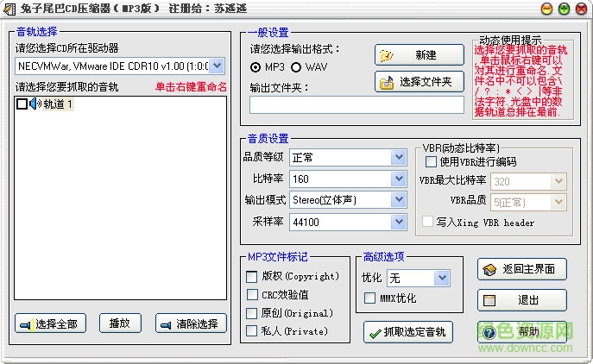The height and width of the screenshot is (364, 593).
Task: Choose WAV output format radio button
Action: click(x=296, y=67)
